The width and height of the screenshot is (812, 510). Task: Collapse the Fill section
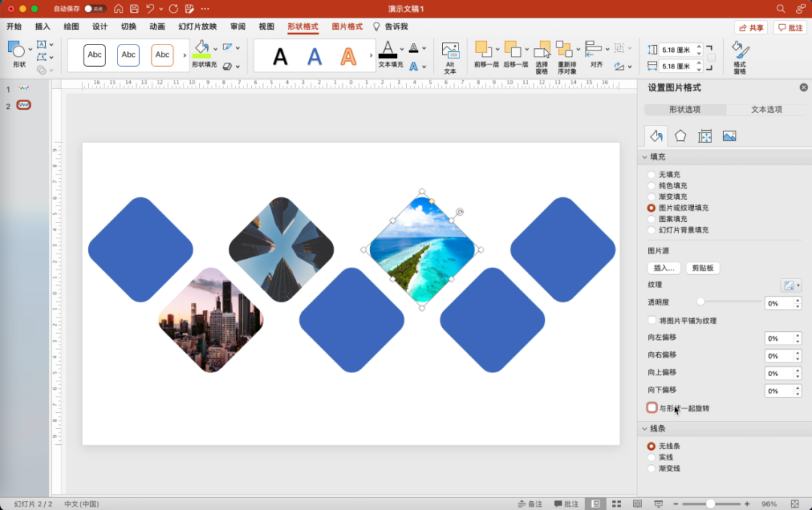(645, 157)
